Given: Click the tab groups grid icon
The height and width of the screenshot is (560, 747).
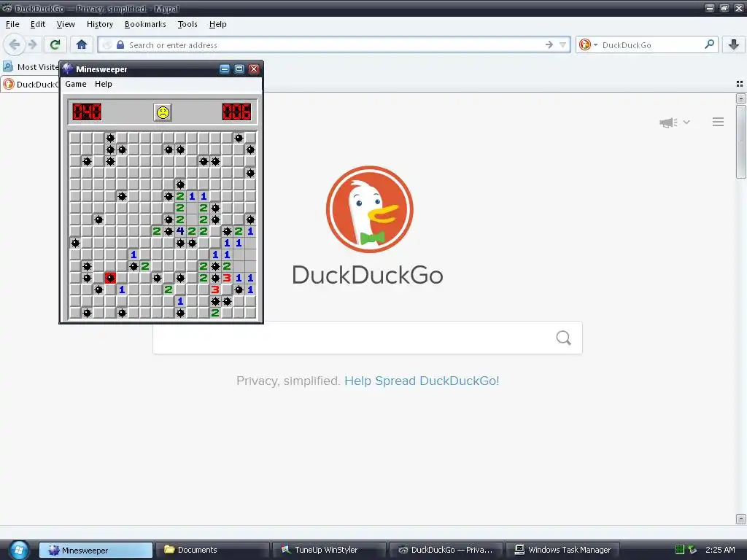Looking at the screenshot, I should coord(740,84).
